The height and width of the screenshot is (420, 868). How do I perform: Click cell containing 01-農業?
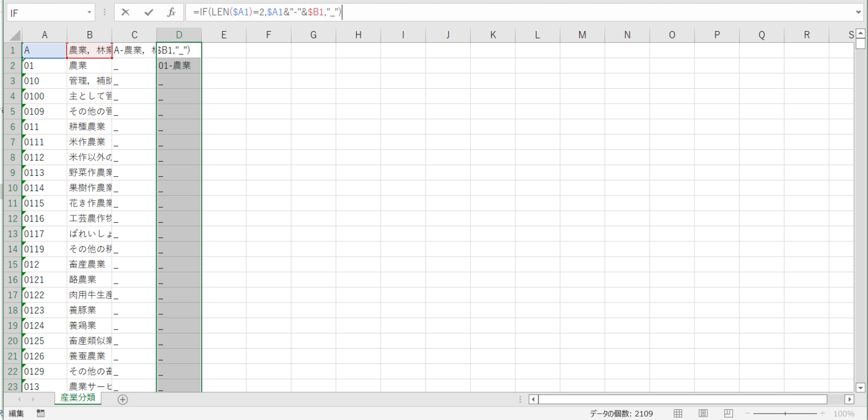point(179,66)
